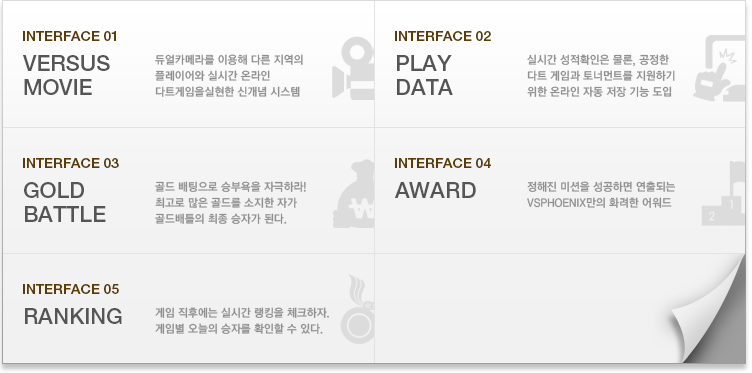This screenshot has height=373, width=752.
Task: Select the AWARD title
Action: [x=435, y=191]
